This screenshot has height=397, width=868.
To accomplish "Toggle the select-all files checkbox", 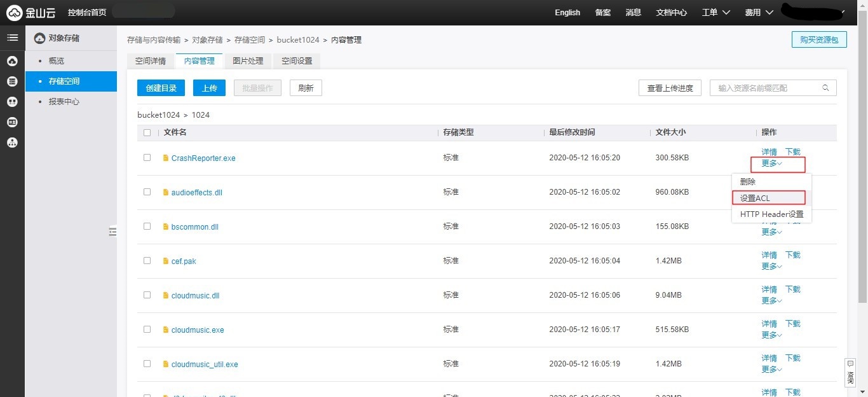I will tap(147, 132).
